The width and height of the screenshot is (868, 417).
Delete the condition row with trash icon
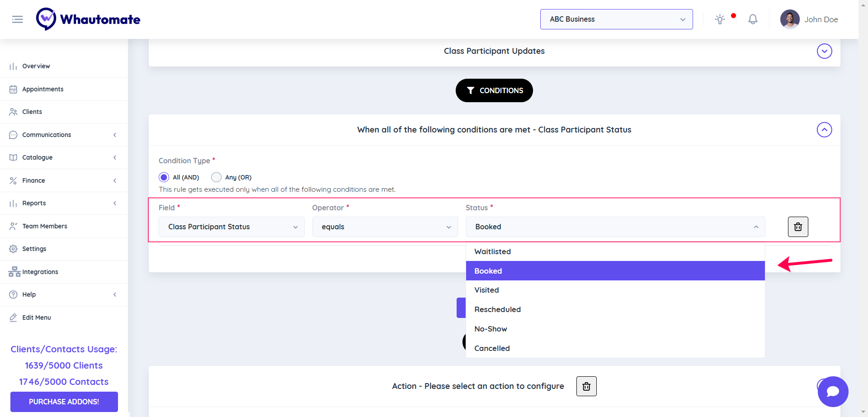click(x=798, y=227)
